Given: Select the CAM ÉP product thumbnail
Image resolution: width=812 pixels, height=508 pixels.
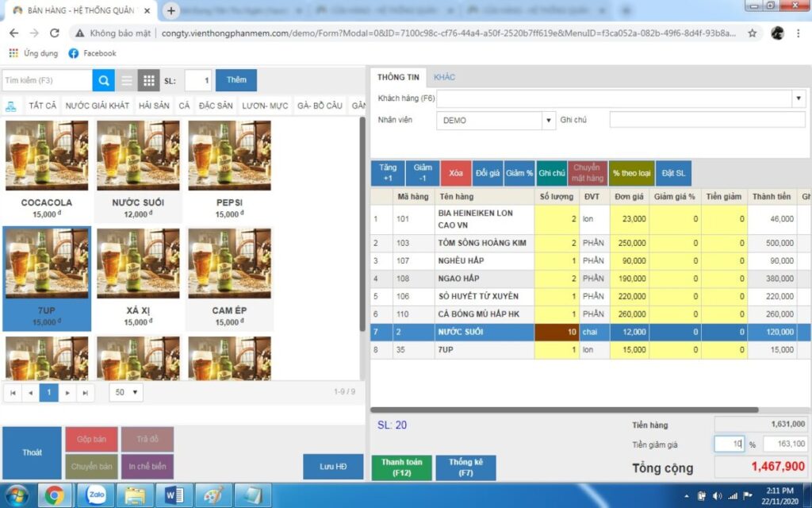Looking at the screenshot, I should click(229, 264).
